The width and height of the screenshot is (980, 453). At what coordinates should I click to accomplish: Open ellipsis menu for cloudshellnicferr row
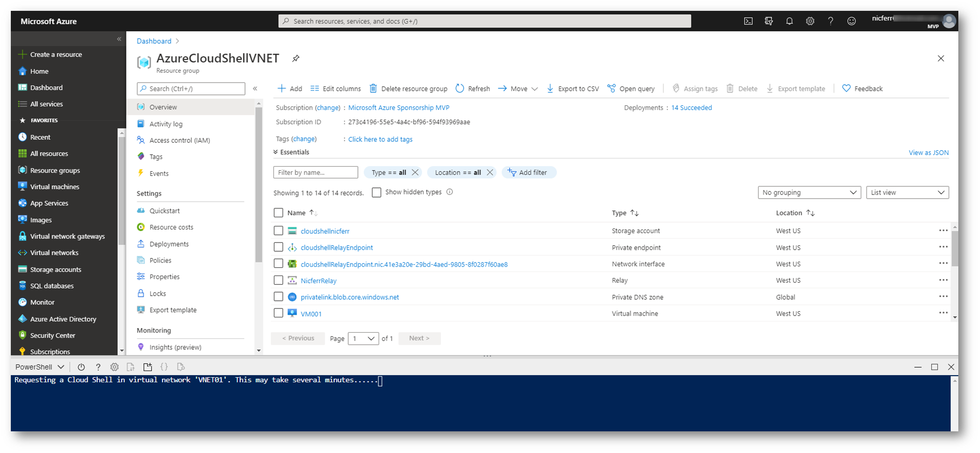point(943,231)
